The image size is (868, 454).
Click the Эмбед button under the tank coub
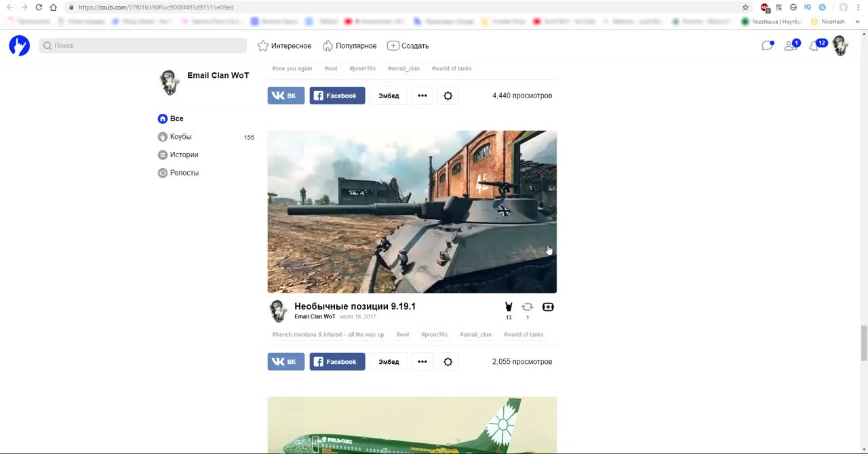[389, 362]
